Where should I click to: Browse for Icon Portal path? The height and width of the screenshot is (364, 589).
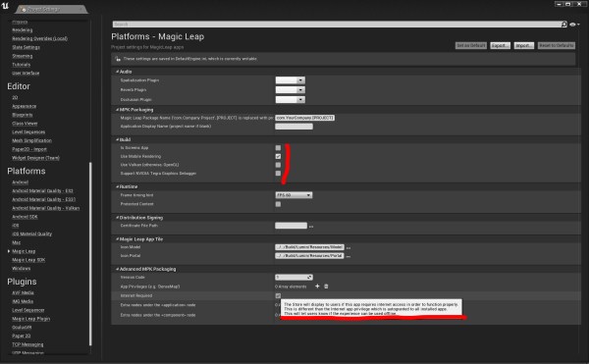click(348, 256)
